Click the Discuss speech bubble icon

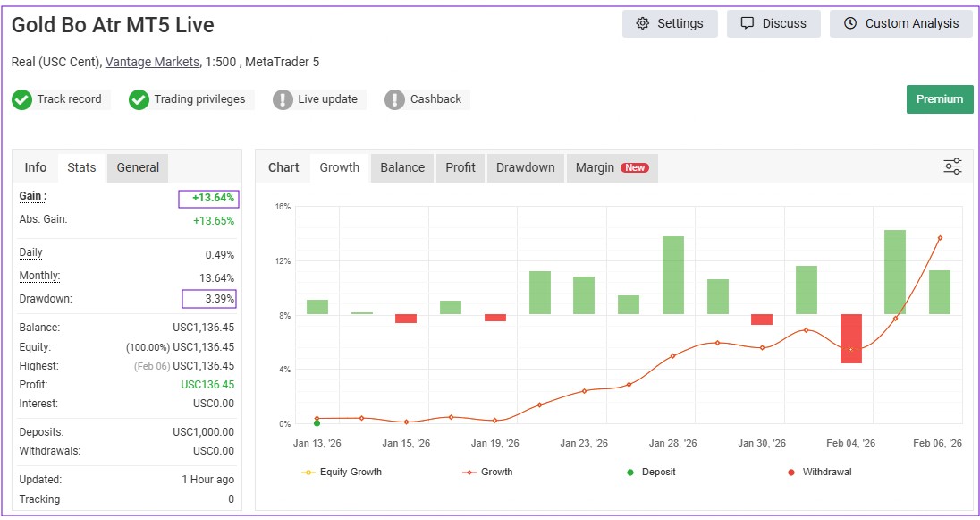point(748,24)
